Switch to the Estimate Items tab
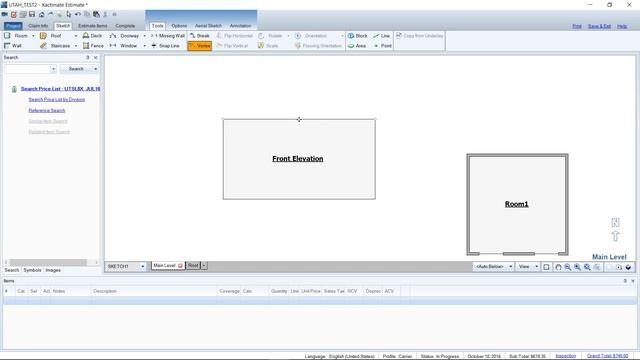Screen dimensions: 640x360 (93, 26)
